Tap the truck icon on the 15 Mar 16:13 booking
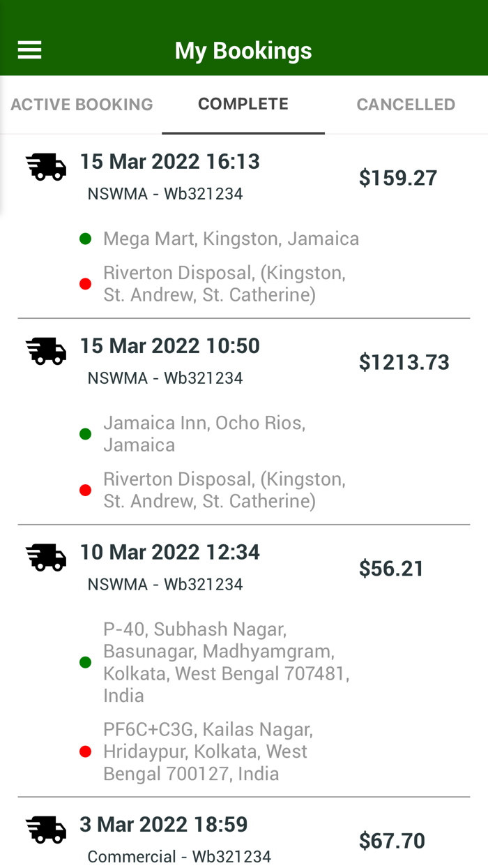This screenshot has height=868, width=488. [x=45, y=167]
